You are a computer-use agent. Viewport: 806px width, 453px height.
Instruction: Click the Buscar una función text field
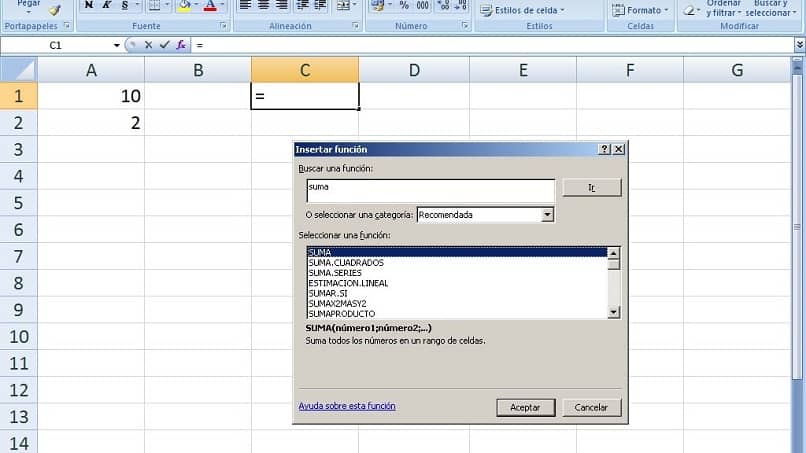click(x=431, y=191)
